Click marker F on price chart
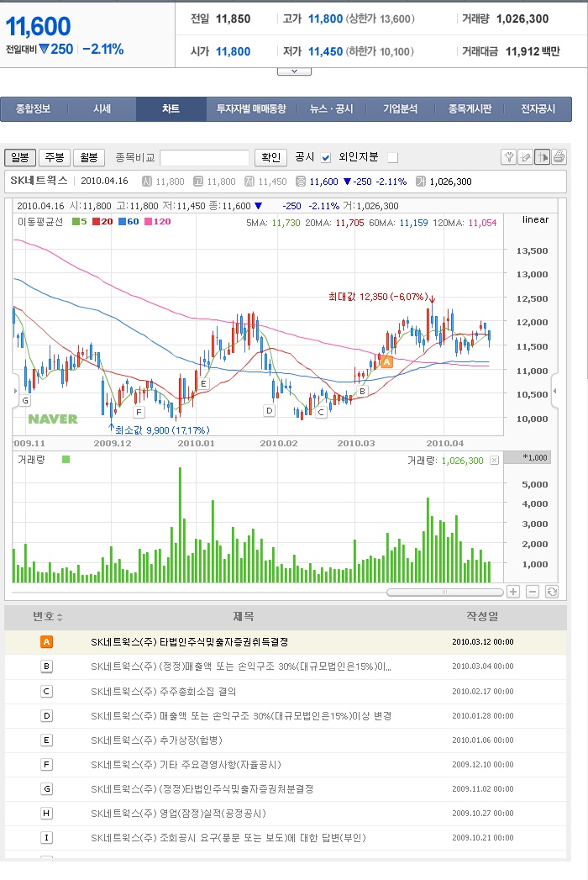588x880 pixels. coord(139,412)
